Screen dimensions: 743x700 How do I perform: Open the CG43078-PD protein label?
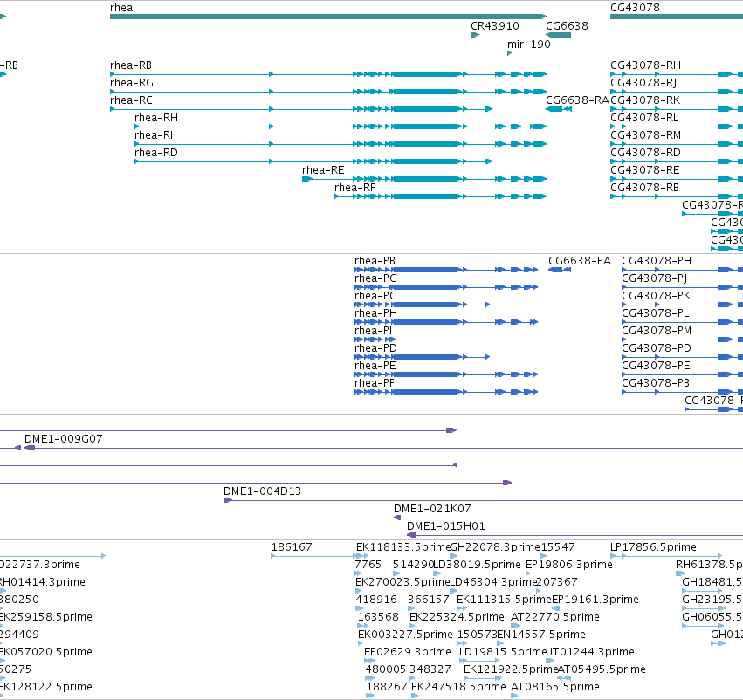[x=657, y=348]
